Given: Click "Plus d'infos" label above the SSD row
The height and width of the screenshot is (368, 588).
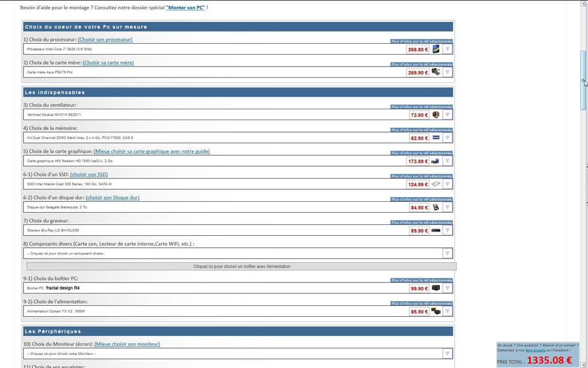Looking at the screenshot, I should [421, 177].
